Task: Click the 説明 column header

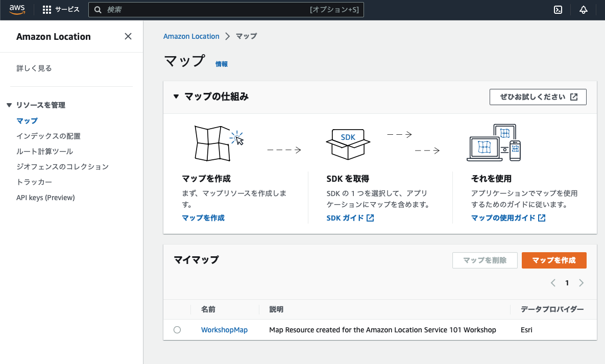Action: pyautogui.click(x=276, y=309)
